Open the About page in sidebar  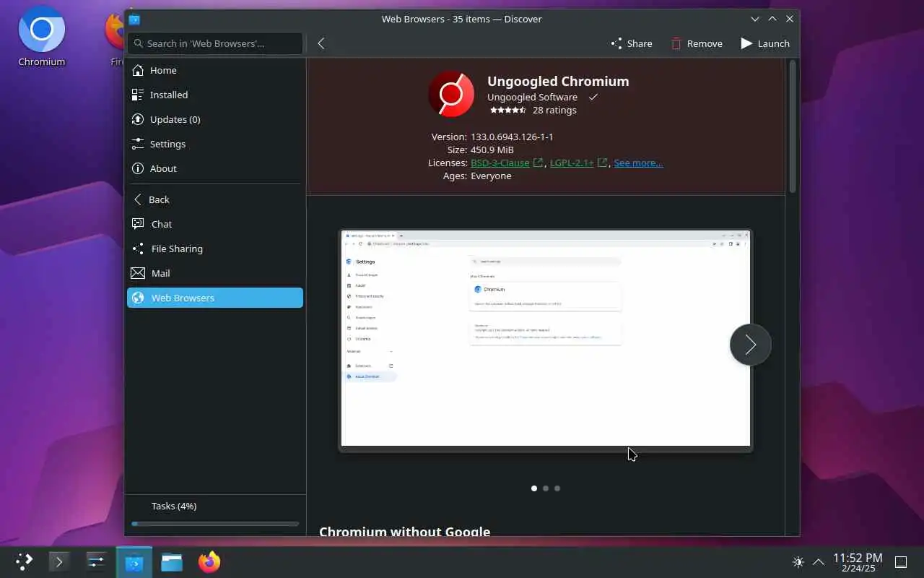click(x=215, y=168)
